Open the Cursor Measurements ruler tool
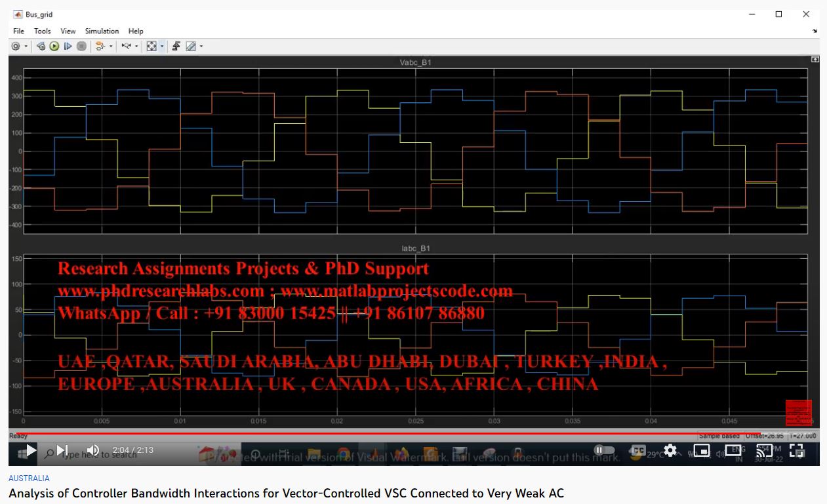This screenshot has height=504, width=827. (191, 47)
